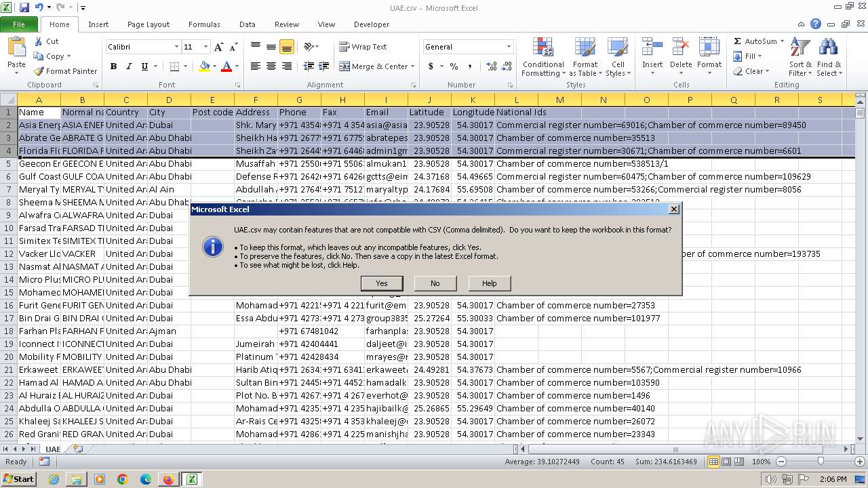
Task: Switch to the Review tab
Action: click(x=287, y=24)
